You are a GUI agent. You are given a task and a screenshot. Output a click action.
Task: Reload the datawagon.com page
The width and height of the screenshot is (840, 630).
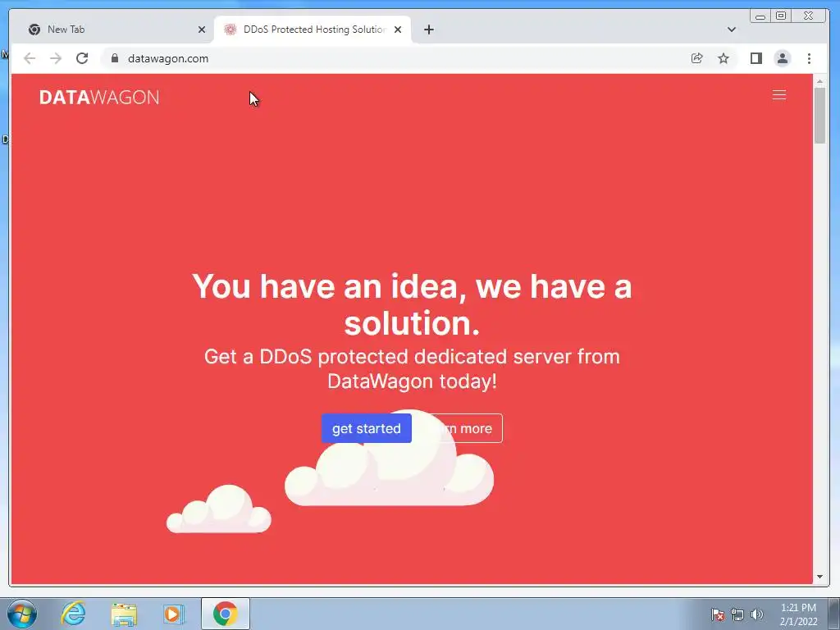(82, 58)
